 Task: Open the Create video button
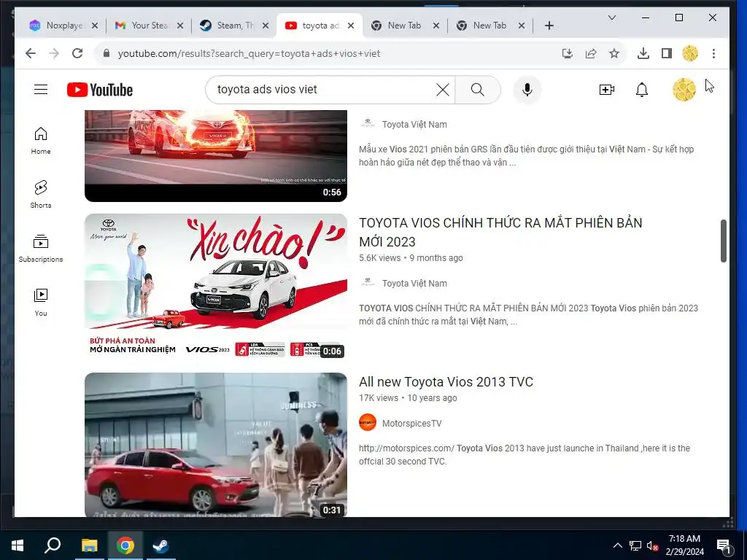point(606,90)
